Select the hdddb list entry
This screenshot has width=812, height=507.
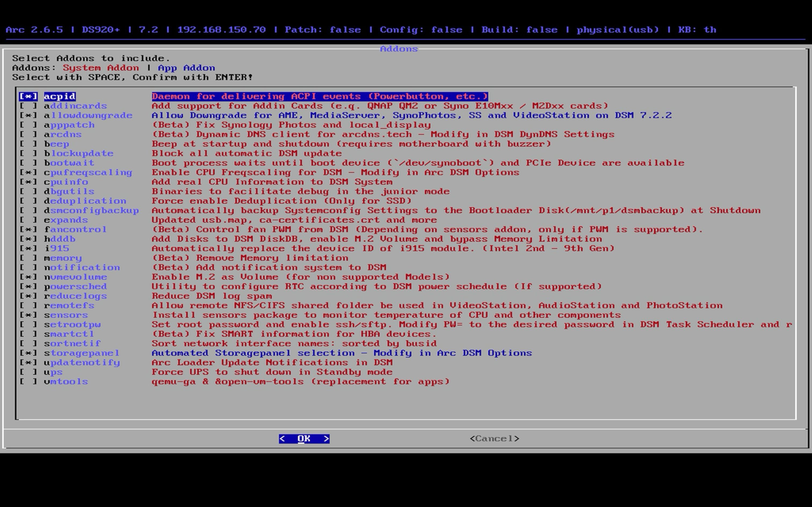(60, 239)
